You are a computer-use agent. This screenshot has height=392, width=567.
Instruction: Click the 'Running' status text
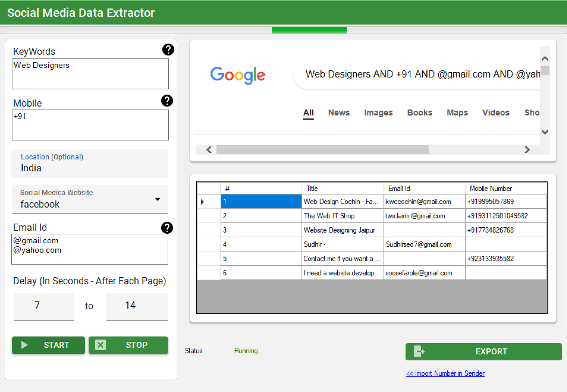pos(246,351)
